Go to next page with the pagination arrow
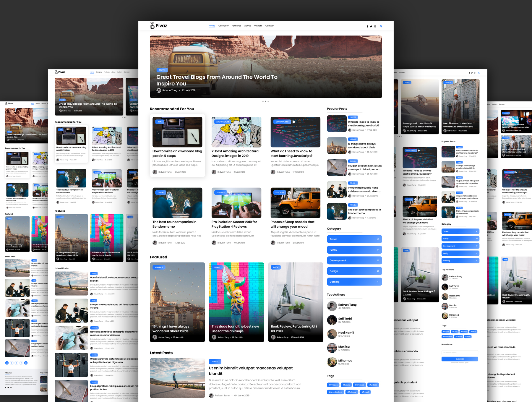 (x=26, y=363)
